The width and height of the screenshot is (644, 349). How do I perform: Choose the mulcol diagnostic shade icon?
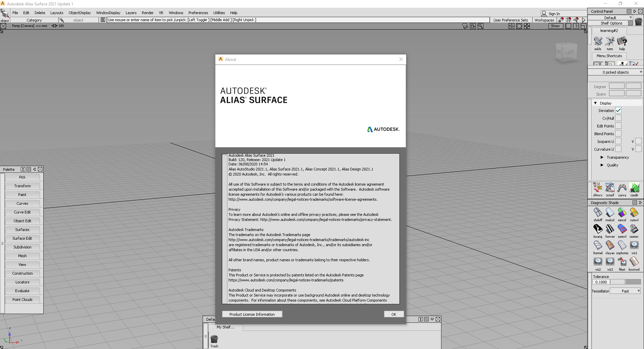(x=610, y=213)
